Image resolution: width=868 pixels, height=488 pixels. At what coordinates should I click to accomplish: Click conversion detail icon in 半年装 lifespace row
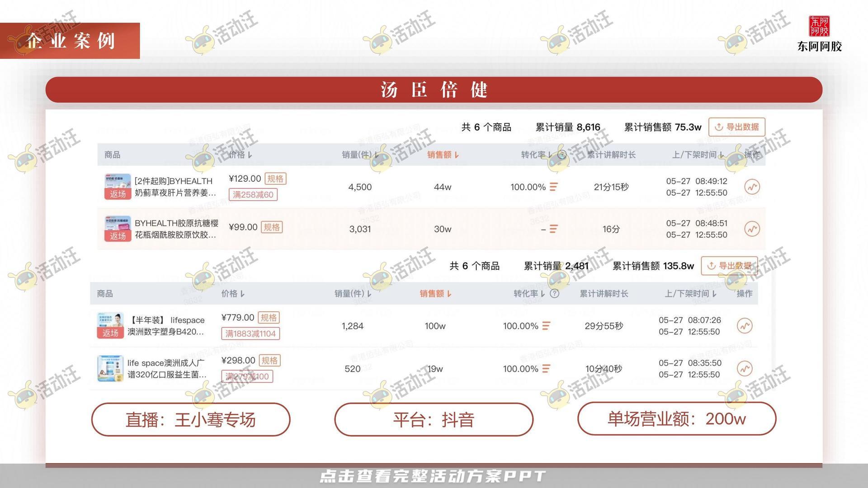546,326
